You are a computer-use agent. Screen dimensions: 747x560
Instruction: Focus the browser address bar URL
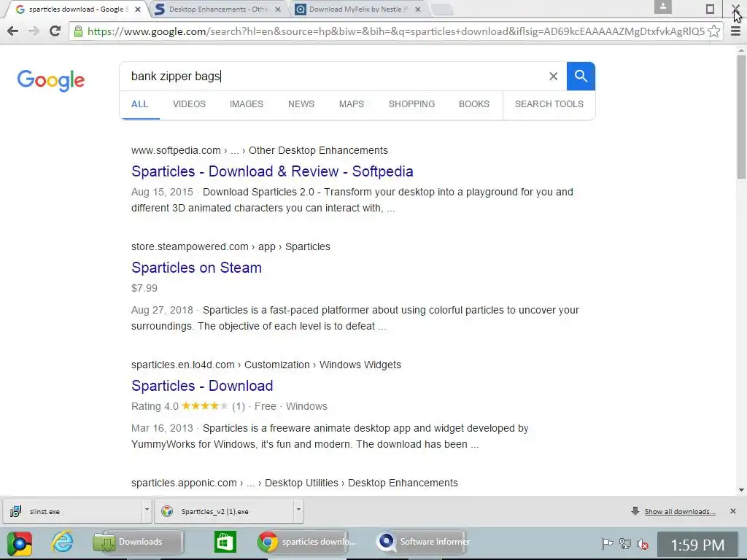(x=395, y=31)
